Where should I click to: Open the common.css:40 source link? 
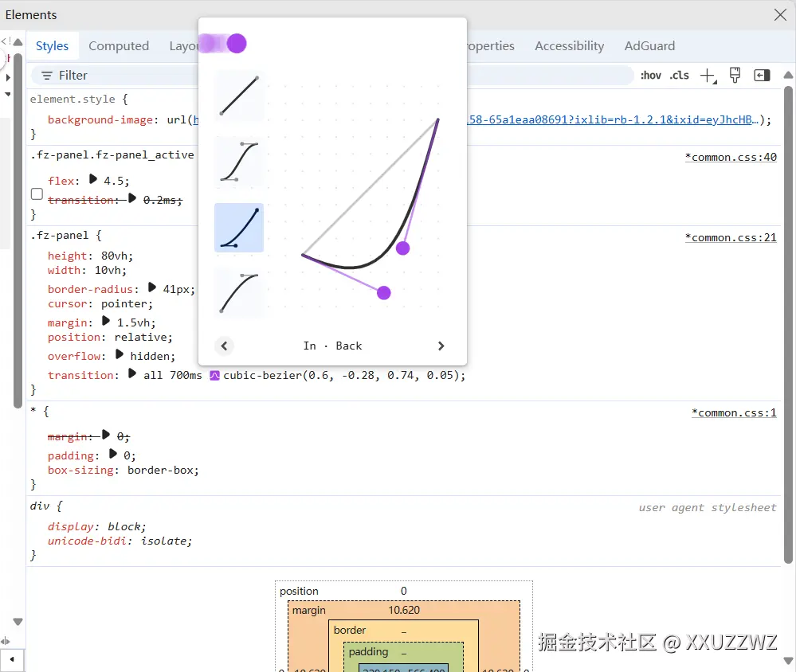pos(731,157)
